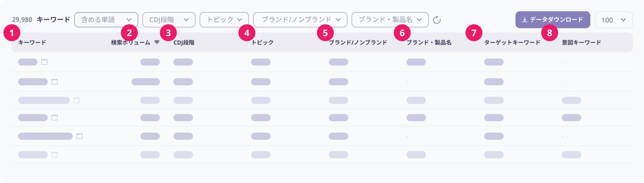The width and height of the screenshot is (644, 183).
Task: Click numbered badge 1 annotation marker
Action: 12,33
